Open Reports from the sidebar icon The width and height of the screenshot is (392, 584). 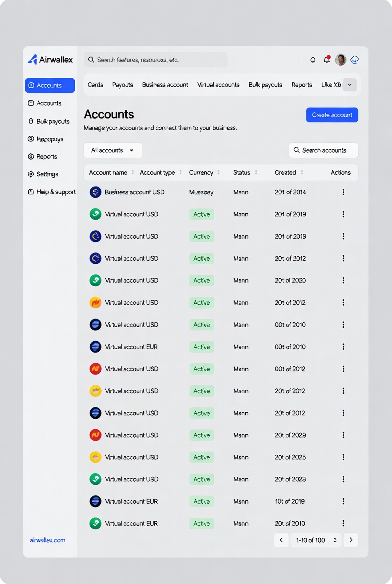(31, 156)
